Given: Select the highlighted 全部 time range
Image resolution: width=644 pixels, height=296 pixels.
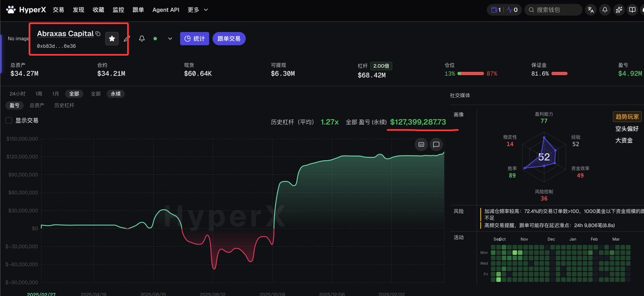Looking at the screenshot, I should click(74, 93).
